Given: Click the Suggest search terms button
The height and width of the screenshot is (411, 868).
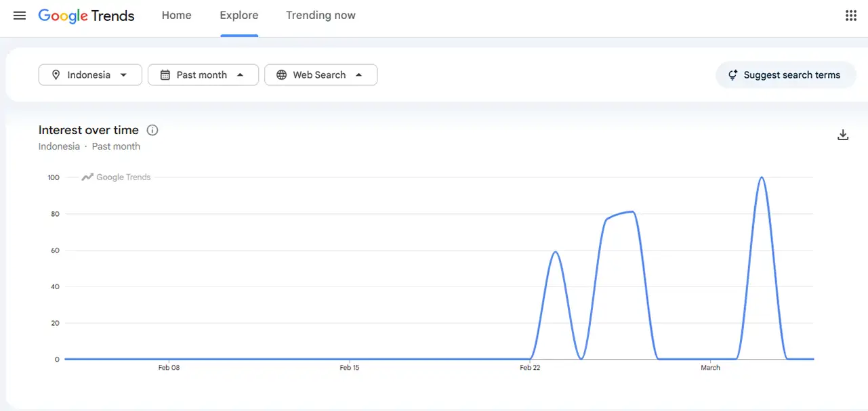Looking at the screenshot, I should coord(785,74).
